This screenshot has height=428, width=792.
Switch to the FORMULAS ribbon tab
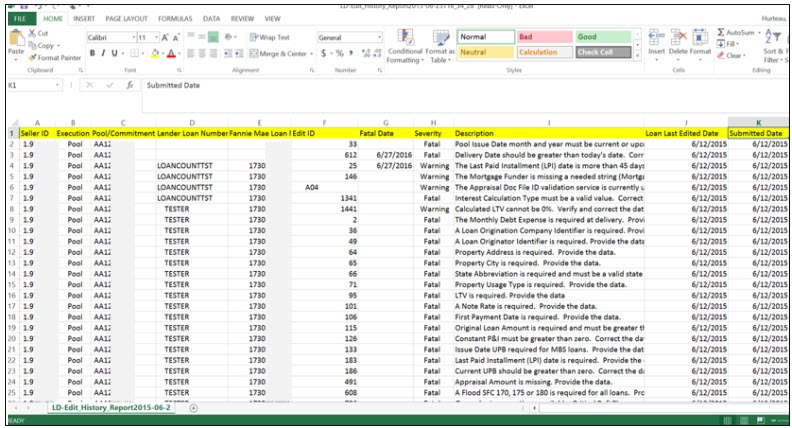(176, 18)
